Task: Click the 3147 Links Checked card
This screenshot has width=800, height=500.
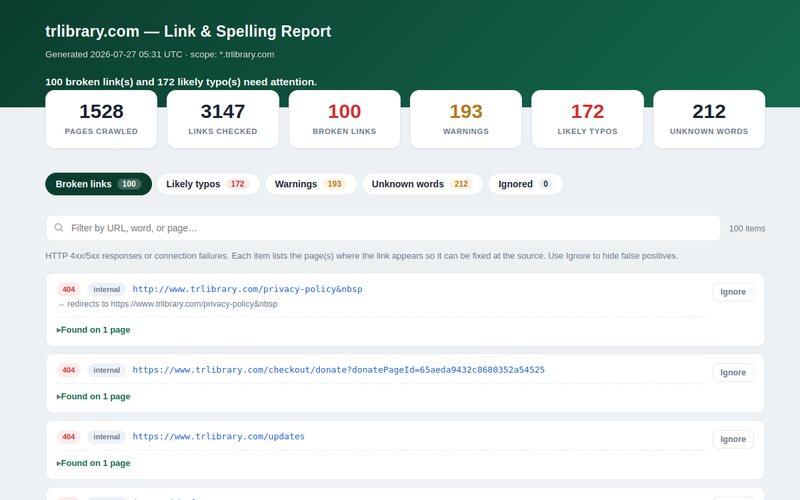Action: [223, 119]
